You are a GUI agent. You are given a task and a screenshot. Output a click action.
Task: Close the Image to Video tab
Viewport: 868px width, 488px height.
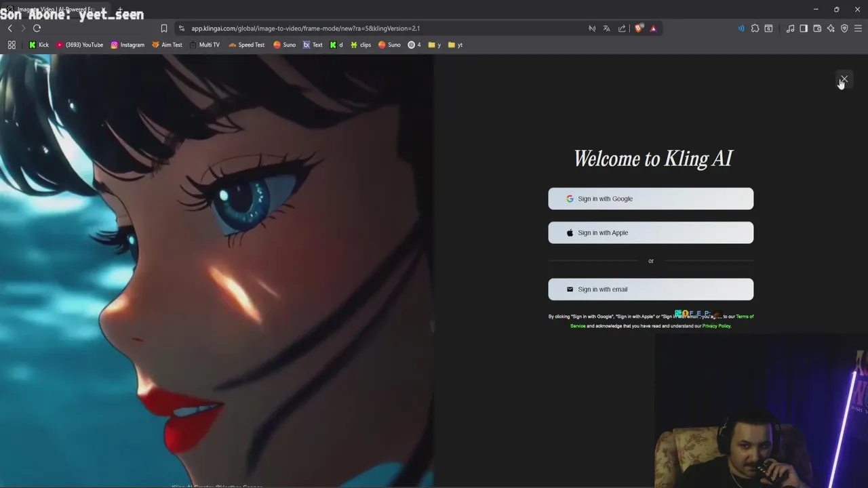[x=103, y=9]
